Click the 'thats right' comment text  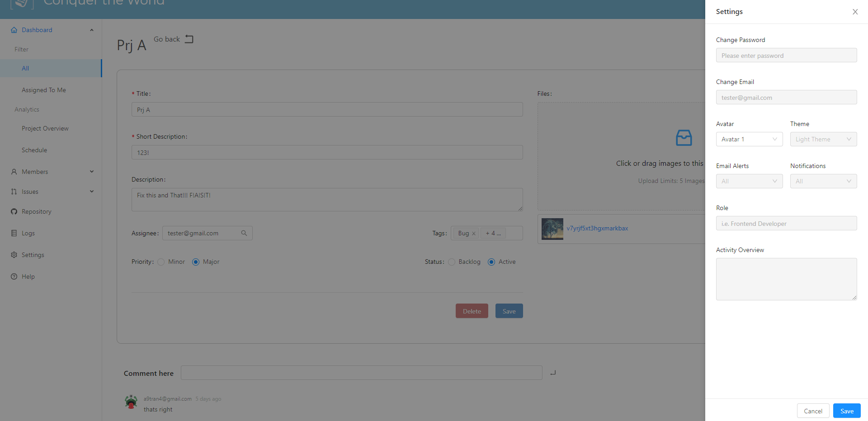tap(158, 409)
